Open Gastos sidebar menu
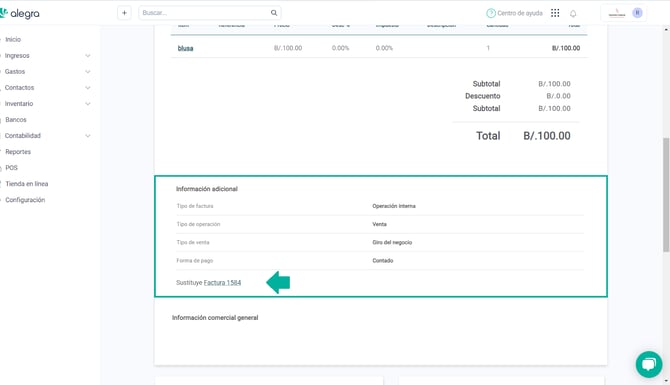This screenshot has height=385, width=670. coord(15,71)
